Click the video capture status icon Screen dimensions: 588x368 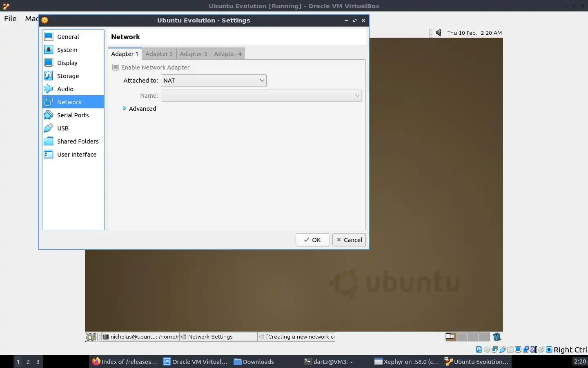(x=526, y=350)
